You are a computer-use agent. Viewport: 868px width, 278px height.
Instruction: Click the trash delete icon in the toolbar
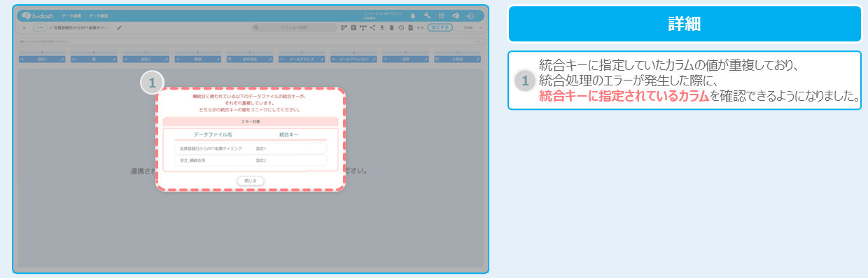point(391,27)
